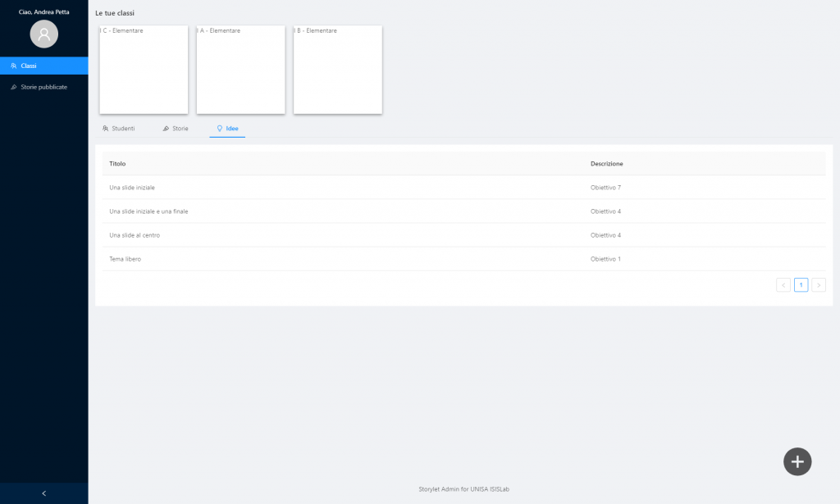
Task: Collapse the sidebar with the left chevron
Action: pos(43,493)
